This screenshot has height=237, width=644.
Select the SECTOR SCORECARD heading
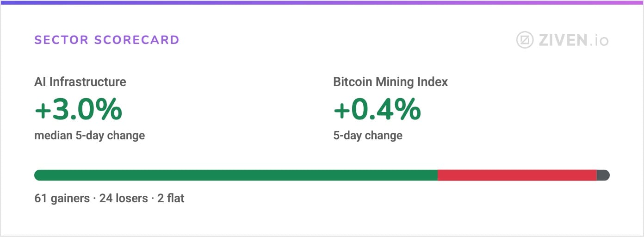tap(107, 40)
